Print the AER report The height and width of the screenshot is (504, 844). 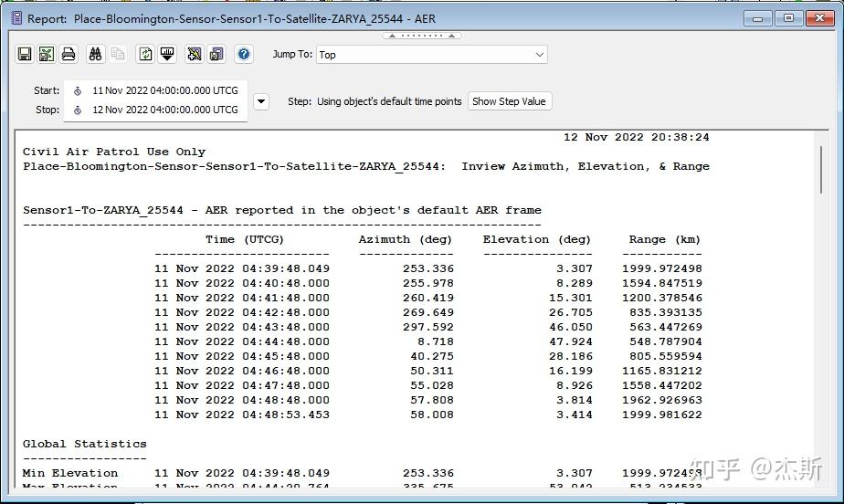(x=69, y=54)
